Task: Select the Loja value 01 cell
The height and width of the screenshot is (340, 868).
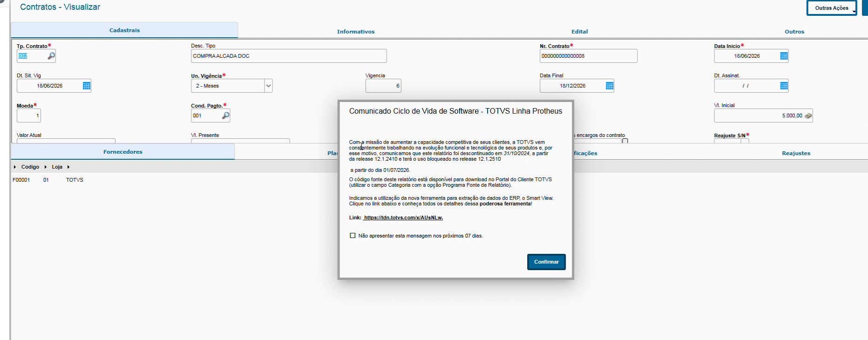Action: 46,180
